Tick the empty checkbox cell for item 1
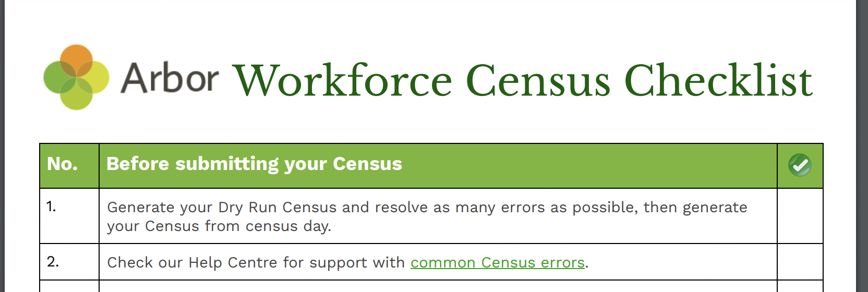 click(x=800, y=216)
